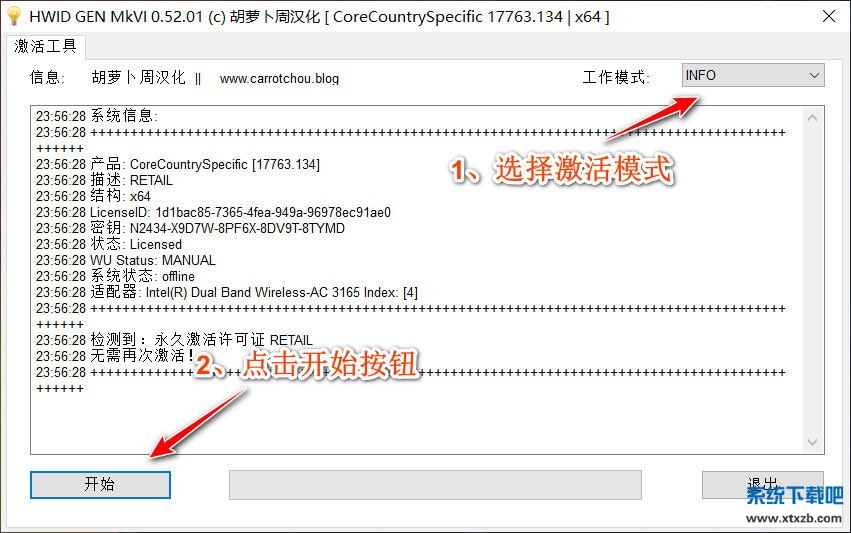Click the 状态: Licensed log entry
851x533 pixels.
tap(109, 244)
